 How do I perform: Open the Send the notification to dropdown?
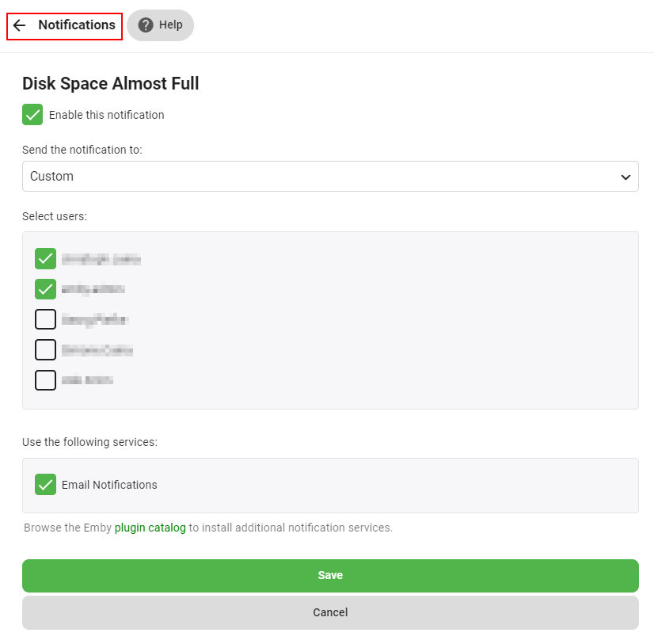[x=330, y=177]
